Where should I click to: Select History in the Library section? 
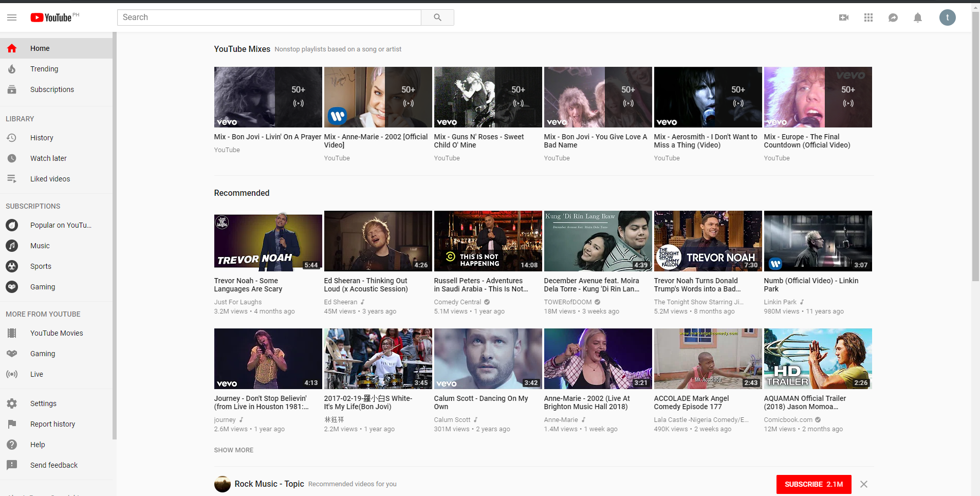(x=56, y=138)
